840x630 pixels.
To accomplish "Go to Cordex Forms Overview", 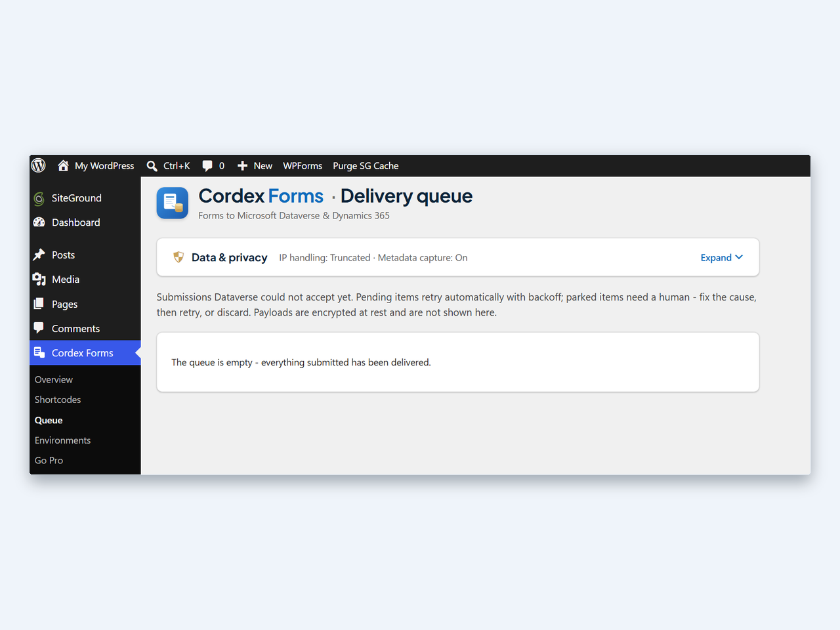I will click(54, 379).
